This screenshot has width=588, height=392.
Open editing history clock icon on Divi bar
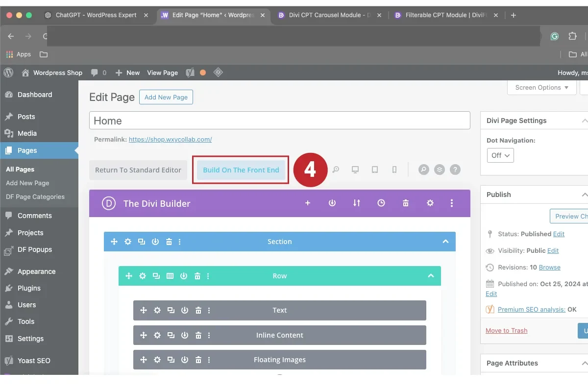pos(381,203)
